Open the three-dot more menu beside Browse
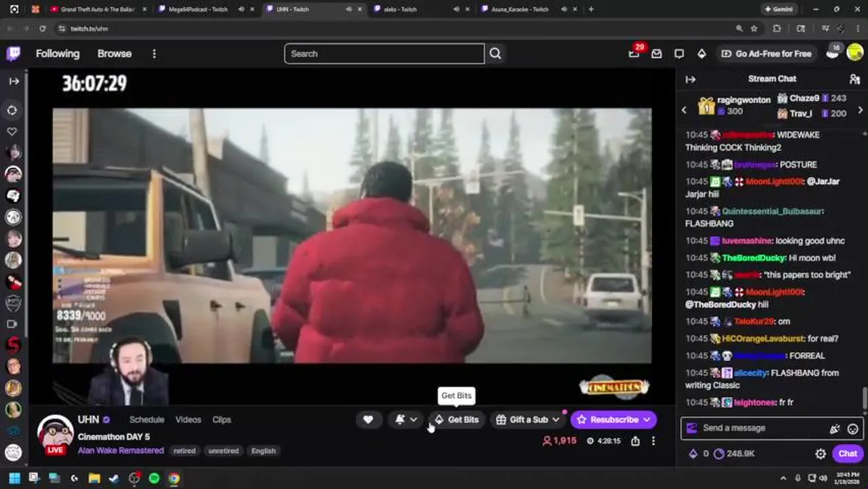This screenshot has width=868, height=489. click(154, 54)
